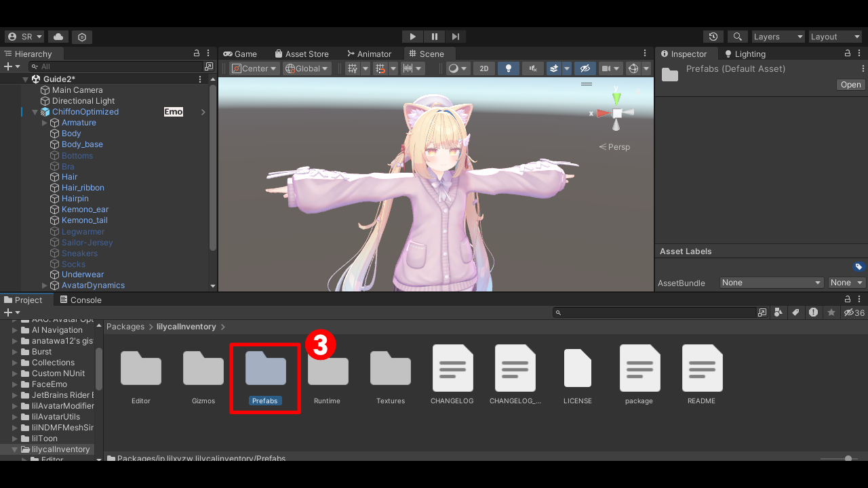Click the Inspector panel lock icon

[847, 54]
